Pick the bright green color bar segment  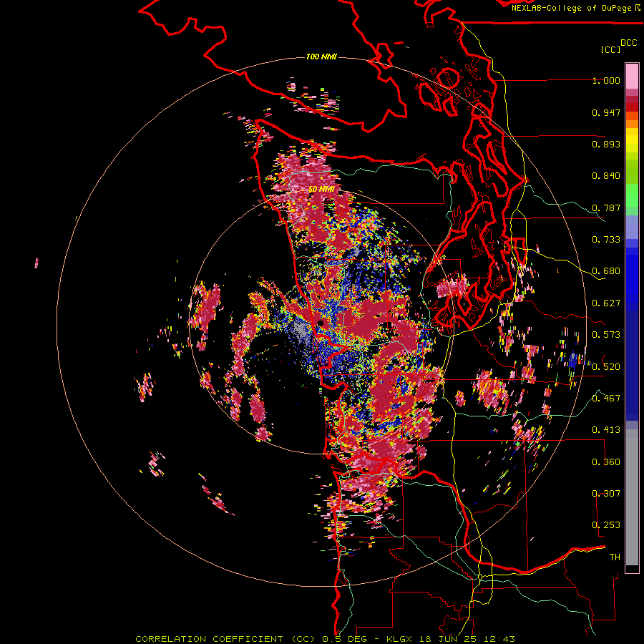tap(632, 195)
